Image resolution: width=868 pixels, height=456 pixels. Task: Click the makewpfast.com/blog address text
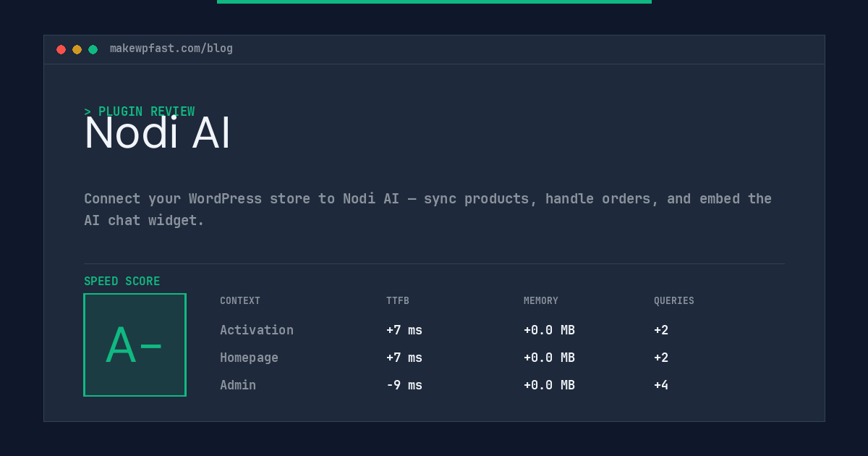(x=171, y=48)
